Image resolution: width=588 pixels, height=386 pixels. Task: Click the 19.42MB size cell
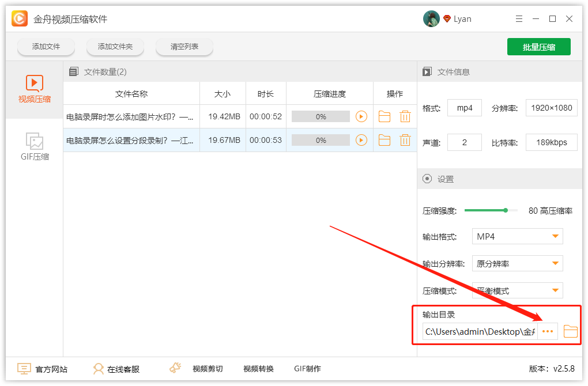click(224, 116)
